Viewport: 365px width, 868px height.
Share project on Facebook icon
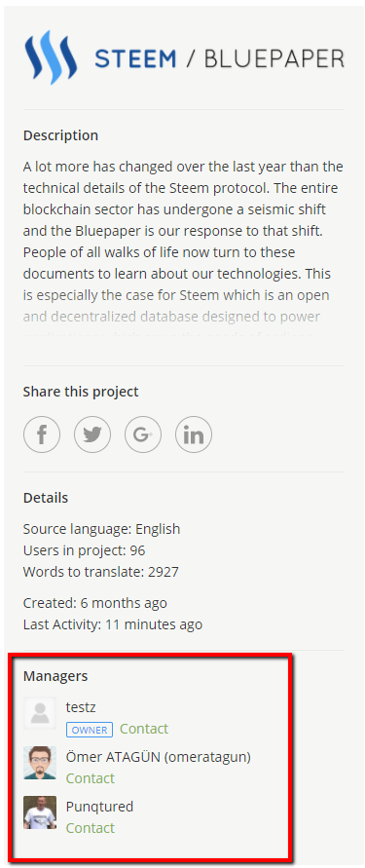click(42, 434)
